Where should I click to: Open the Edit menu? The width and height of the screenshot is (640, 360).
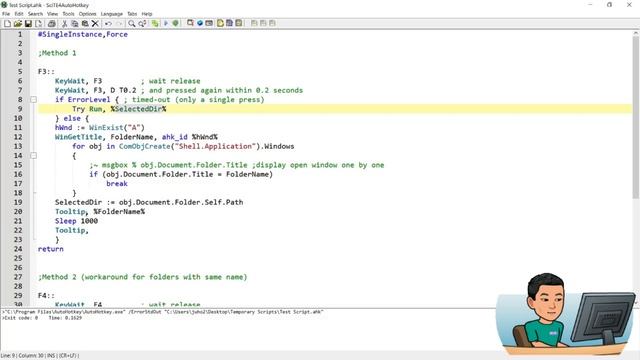19,14
